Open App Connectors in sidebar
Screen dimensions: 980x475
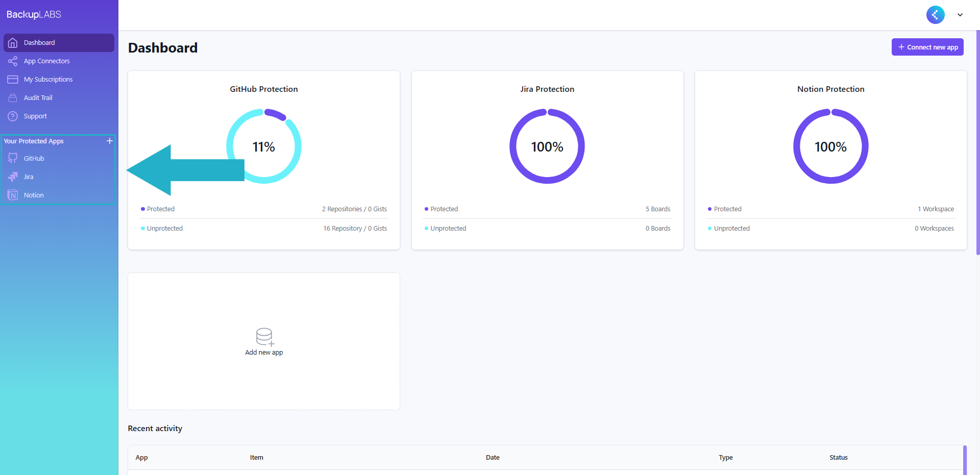tap(59, 61)
